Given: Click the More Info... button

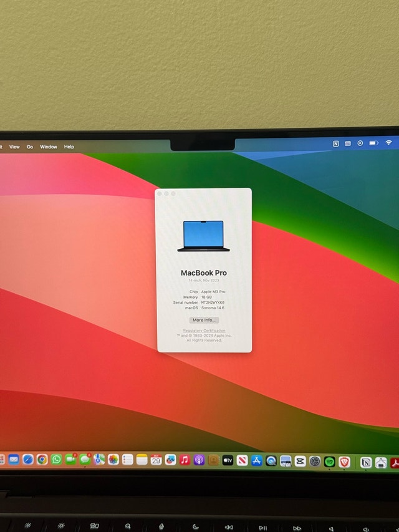Looking at the screenshot, I should 204,320.
